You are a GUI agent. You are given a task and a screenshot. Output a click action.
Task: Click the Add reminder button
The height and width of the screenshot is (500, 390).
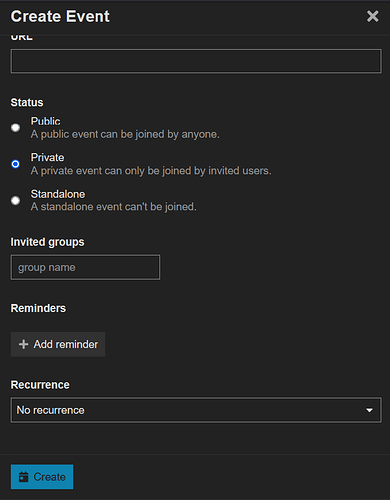(x=58, y=344)
